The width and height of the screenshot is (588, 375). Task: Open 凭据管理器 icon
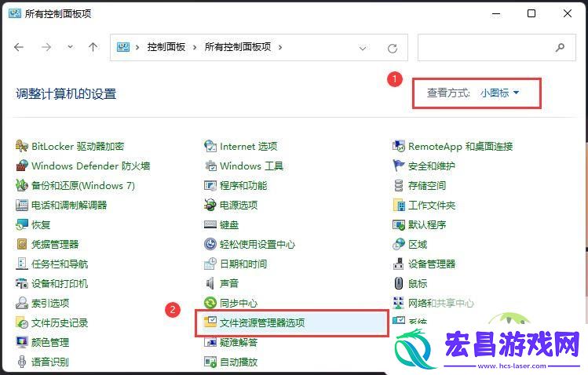point(22,244)
